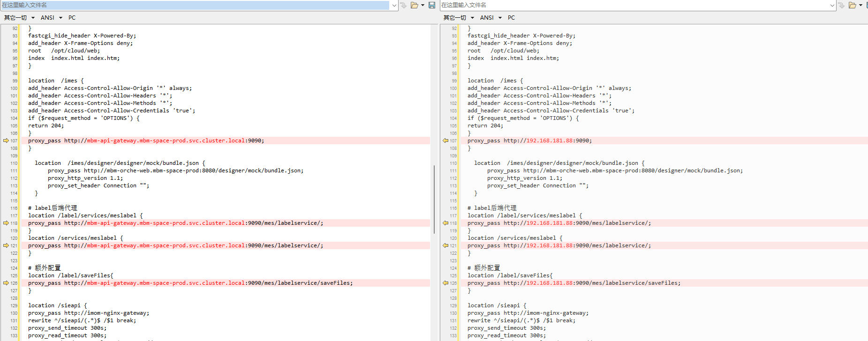This screenshot has width=868, height=341.
Task: Expand the right pane filename history dropdown
Action: coord(832,5)
